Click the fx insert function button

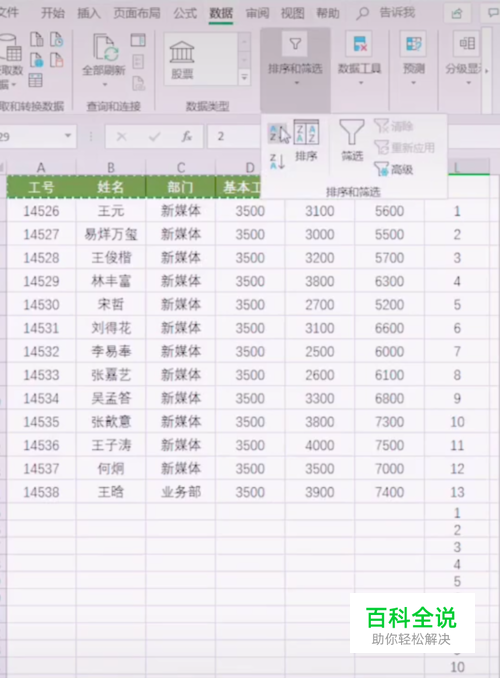(x=186, y=137)
